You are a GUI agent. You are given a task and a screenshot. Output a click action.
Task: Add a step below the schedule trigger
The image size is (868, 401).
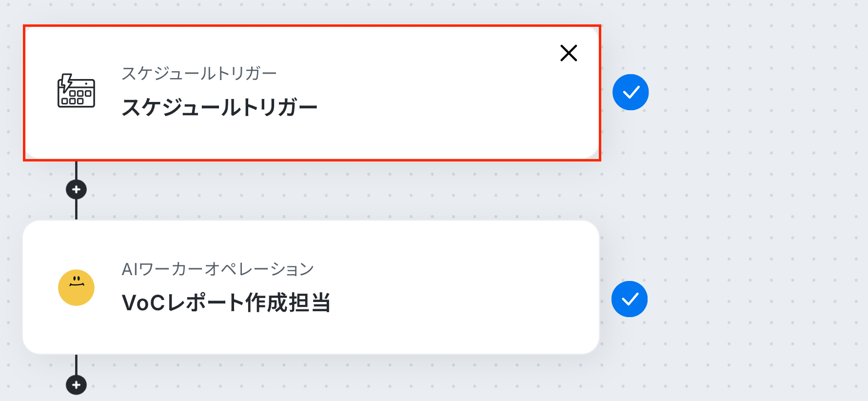coord(76,189)
